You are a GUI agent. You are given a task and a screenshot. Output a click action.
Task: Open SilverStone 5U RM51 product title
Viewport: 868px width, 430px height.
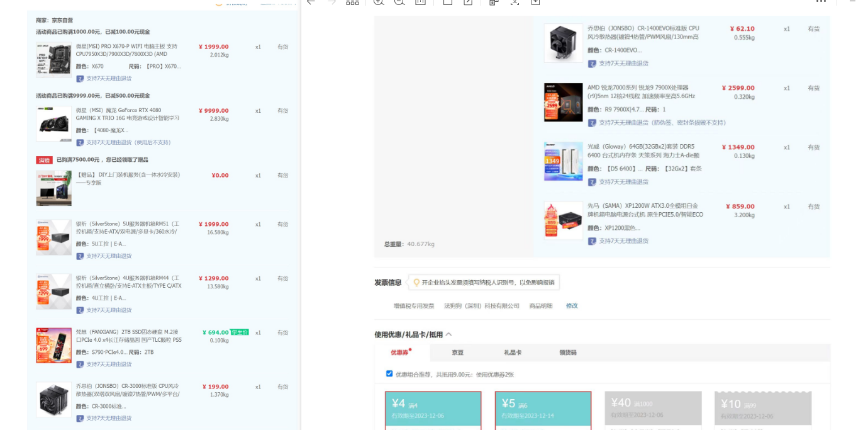click(128, 228)
